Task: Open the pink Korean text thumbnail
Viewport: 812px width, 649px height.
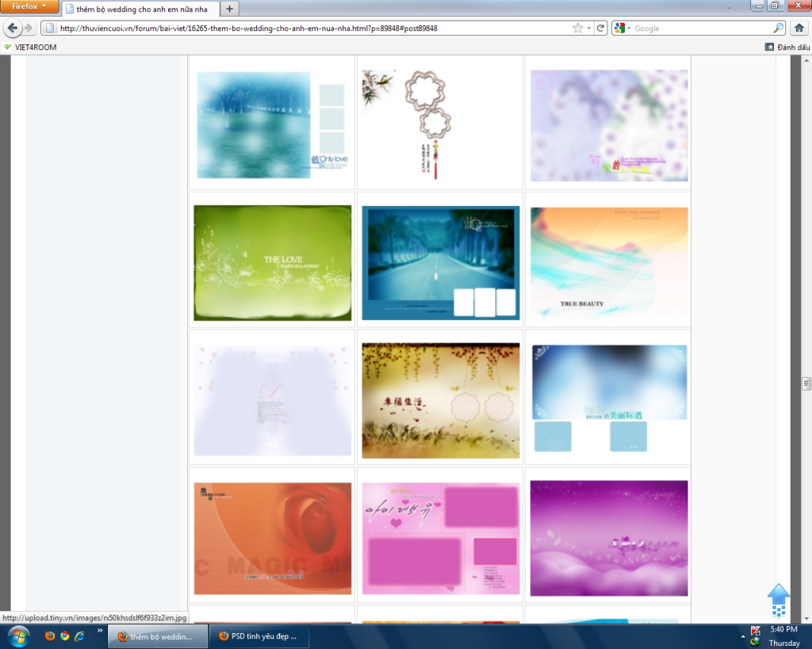Action: [441, 539]
